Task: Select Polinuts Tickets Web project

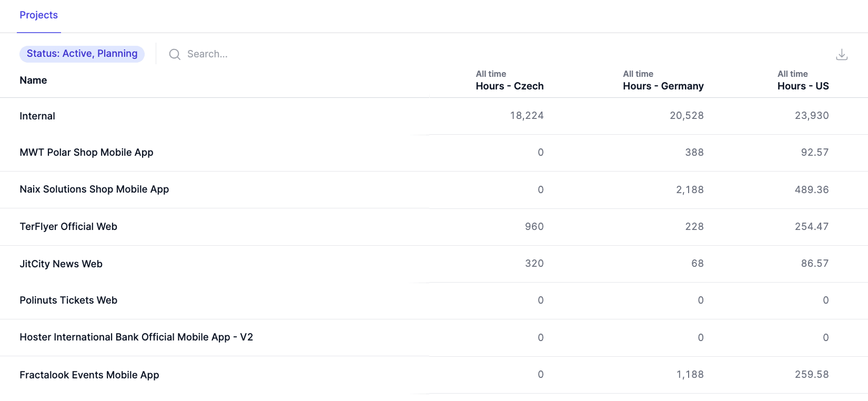Action: pos(68,300)
